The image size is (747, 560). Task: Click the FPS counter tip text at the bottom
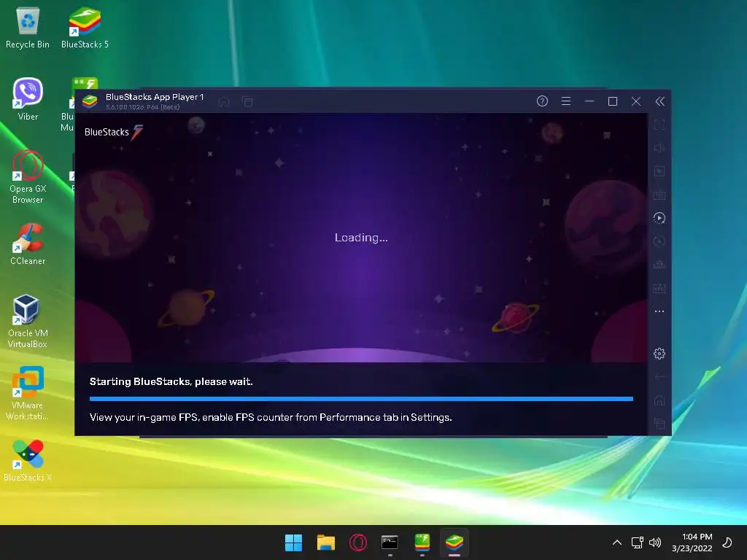(x=271, y=417)
